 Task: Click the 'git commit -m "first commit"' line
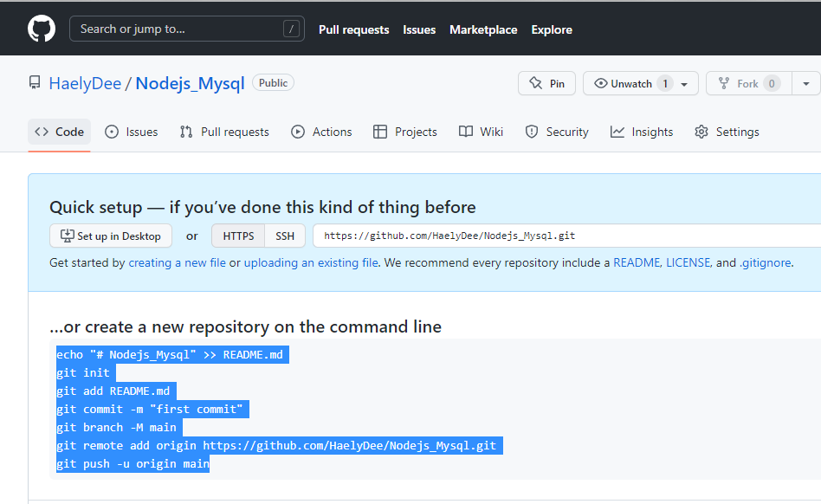[149, 410]
